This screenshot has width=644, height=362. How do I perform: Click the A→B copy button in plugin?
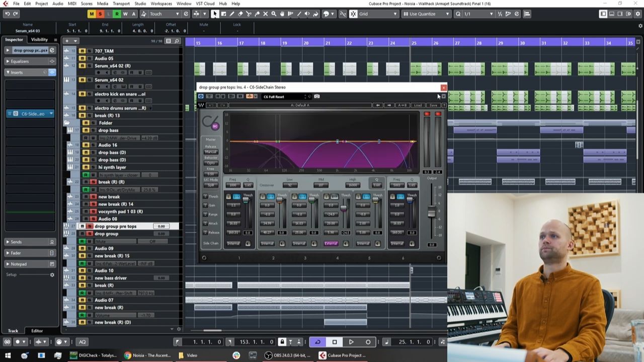[402, 105]
